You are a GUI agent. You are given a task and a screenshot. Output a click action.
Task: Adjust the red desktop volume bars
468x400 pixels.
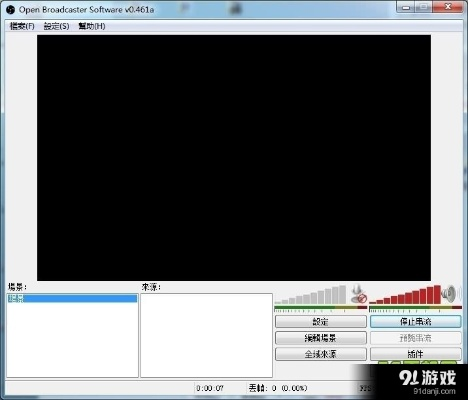[x=405, y=295]
